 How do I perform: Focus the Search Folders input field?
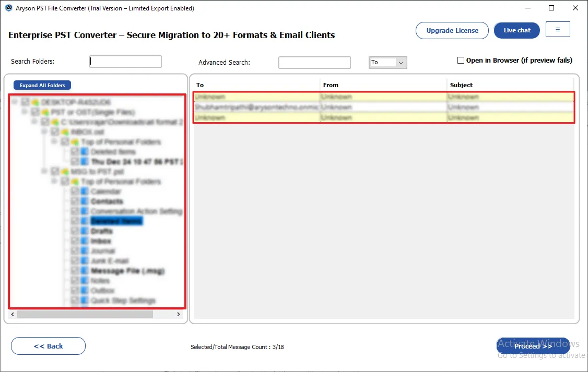tap(126, 62)
